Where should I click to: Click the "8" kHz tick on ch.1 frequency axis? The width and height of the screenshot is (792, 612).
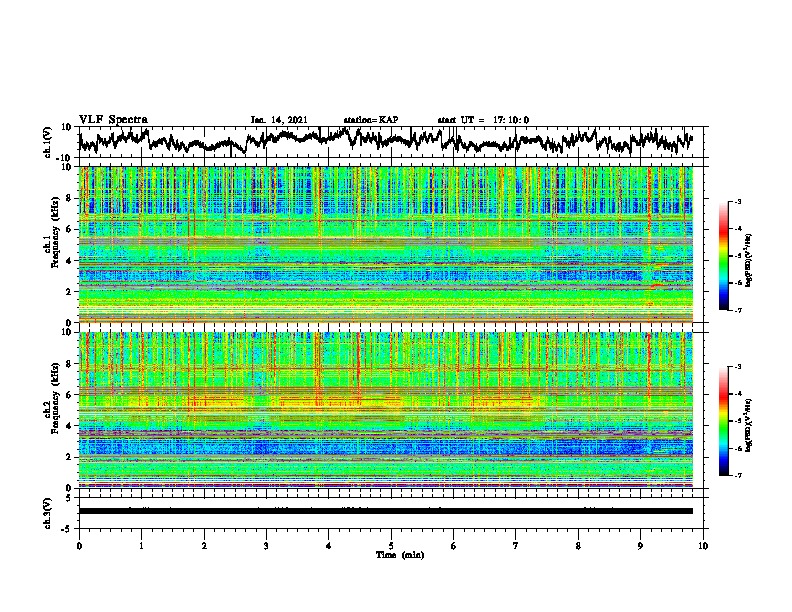click(70, 198)
